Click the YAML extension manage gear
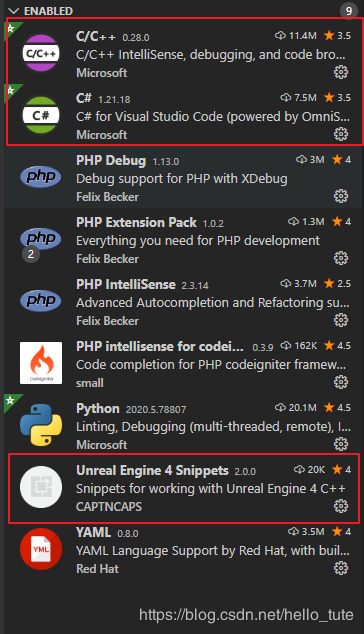This screenshot has width=364, height=634. click(341, 568)
